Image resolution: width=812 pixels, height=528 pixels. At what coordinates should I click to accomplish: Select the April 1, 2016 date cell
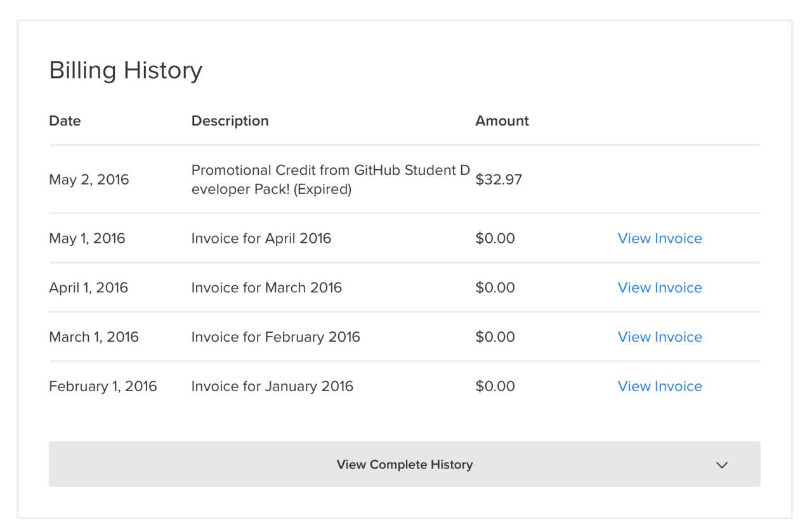[x=88, y=288]
